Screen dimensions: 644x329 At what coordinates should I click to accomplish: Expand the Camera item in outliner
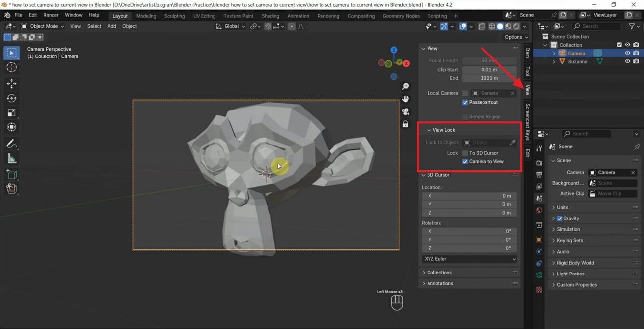pyautogui.click(x=554, y=53)
